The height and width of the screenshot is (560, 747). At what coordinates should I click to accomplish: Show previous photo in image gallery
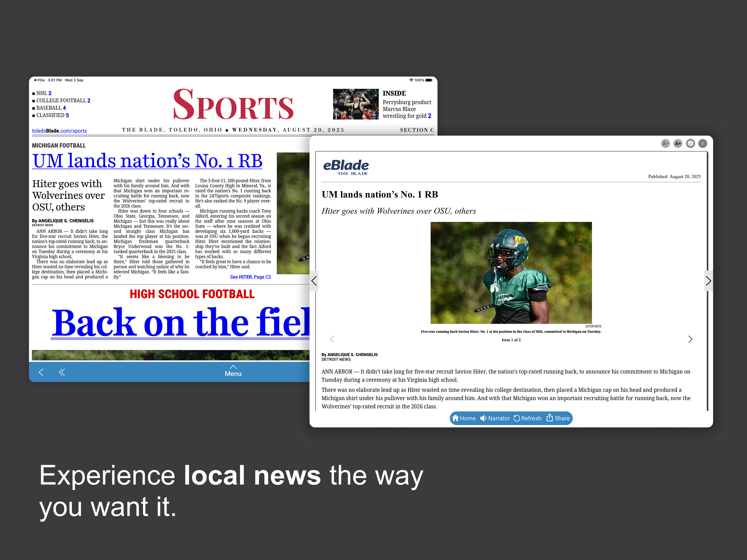(332, 339)
